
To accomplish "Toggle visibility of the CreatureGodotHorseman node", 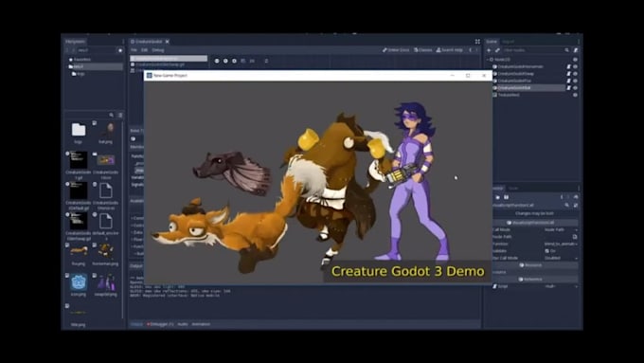I will pyautogui.click(x=575, y=66).
